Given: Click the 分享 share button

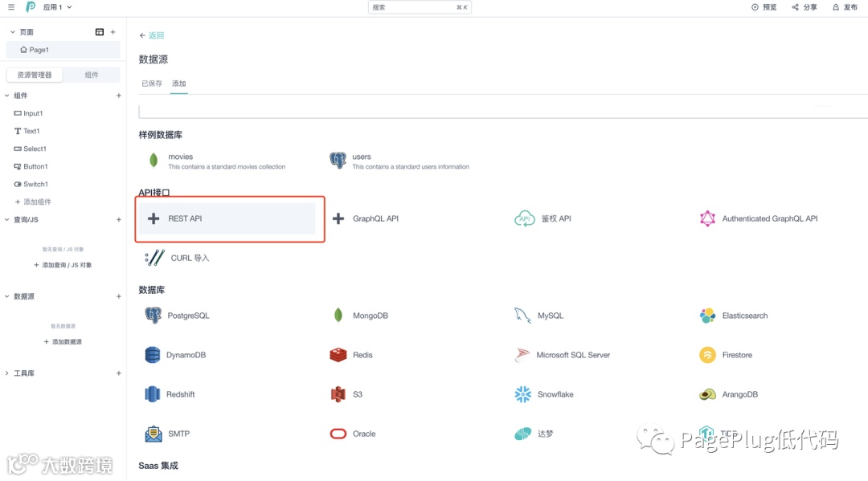Looking at the screenshot, I should pos(805,7).
